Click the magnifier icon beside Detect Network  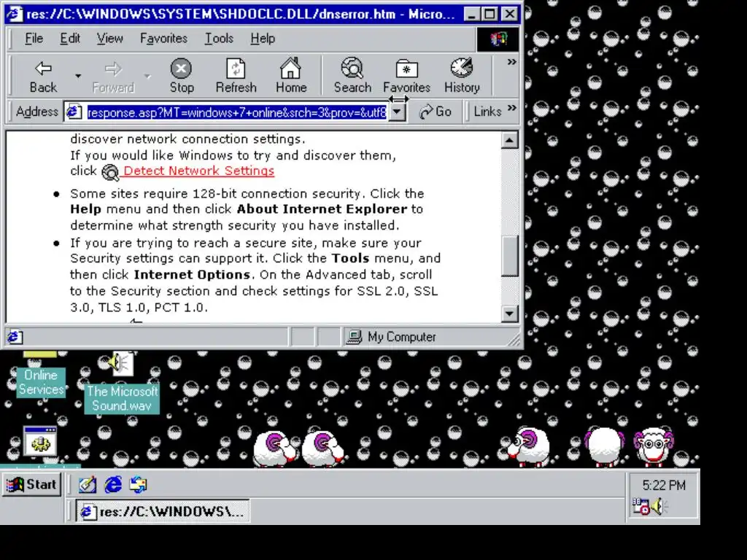pyautogui.click(x=110, y=172)
